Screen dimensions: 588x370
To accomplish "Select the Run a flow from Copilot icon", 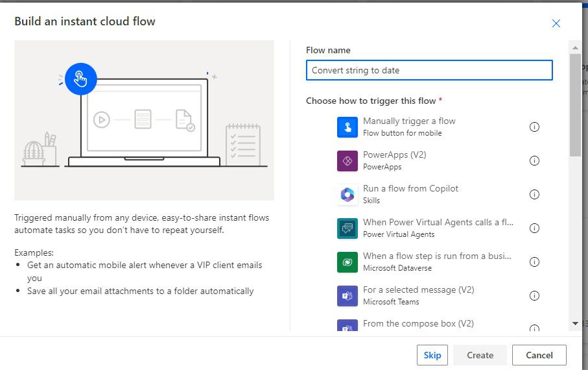I will tap(347, 195).
